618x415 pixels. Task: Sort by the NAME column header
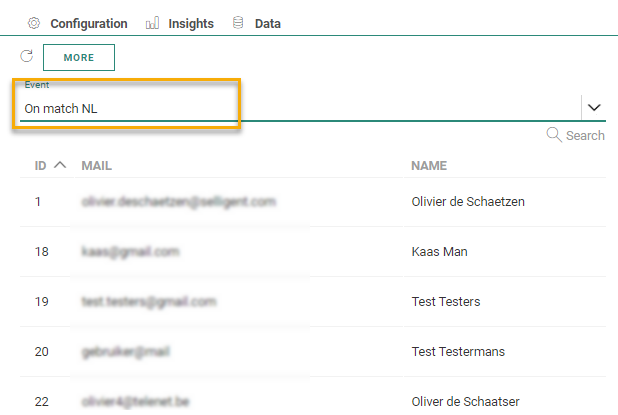(429, 165)
